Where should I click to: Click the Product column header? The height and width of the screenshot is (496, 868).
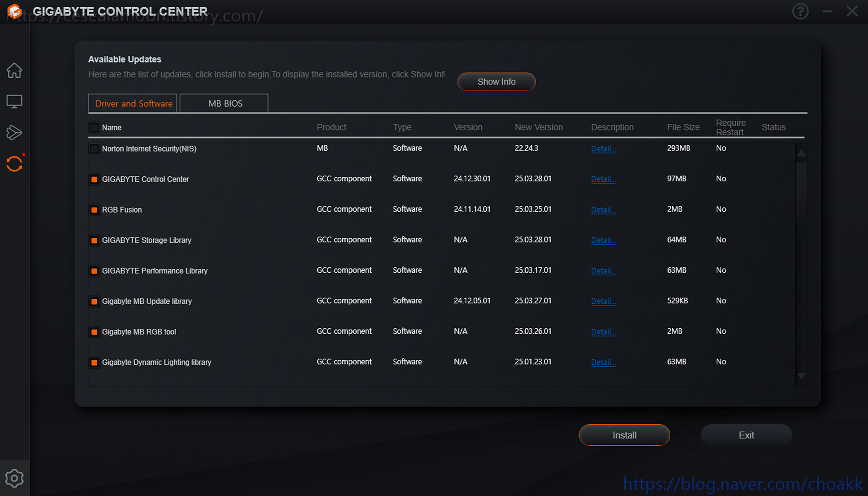tap(331, 128)
